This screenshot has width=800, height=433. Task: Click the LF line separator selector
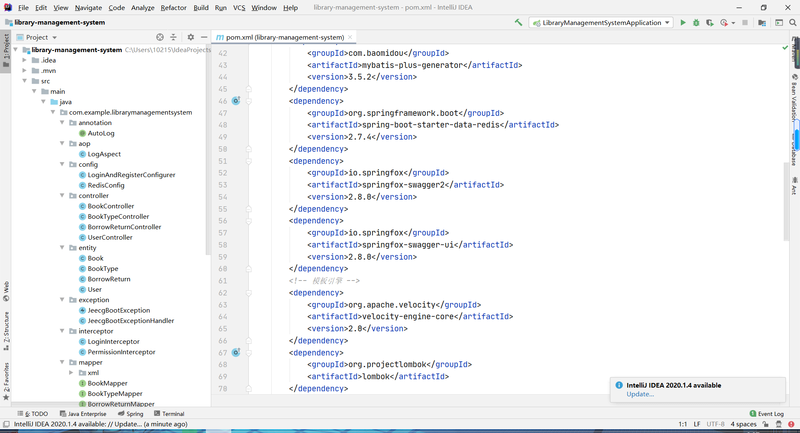pyautogui.click(x=697, y=424)
